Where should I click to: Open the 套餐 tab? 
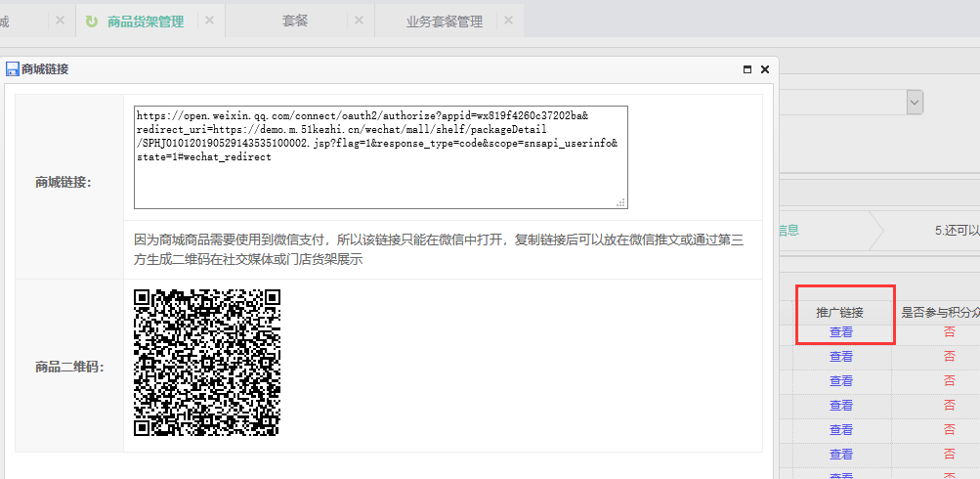coord(294,21)
